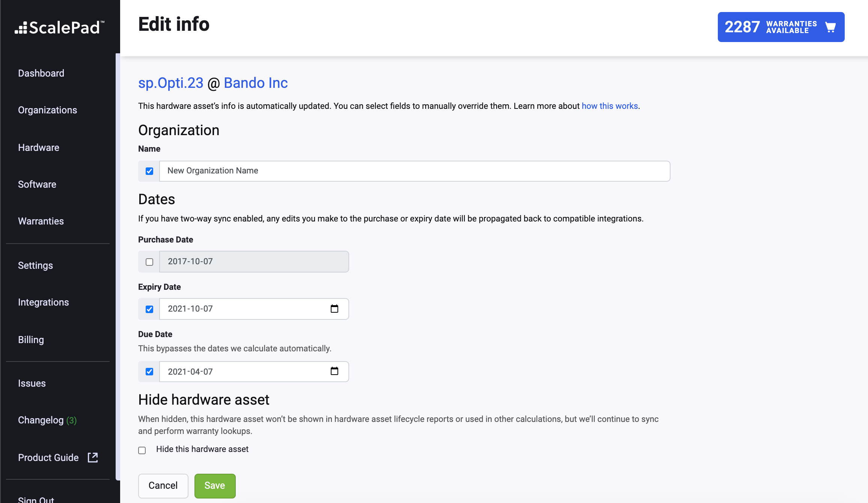Uncheck the Expiry Date override checkbox
The image size is (868, 503).
tap(149, 309)
